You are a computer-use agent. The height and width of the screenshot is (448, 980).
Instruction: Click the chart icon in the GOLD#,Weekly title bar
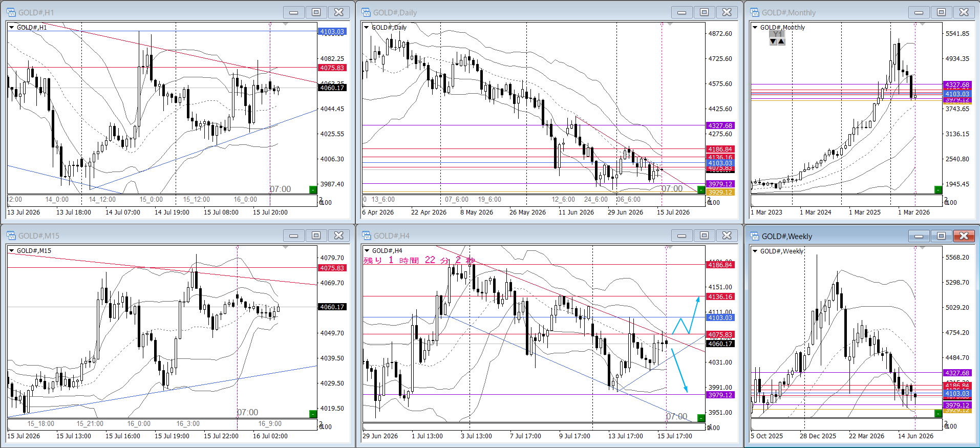(755, 236)
